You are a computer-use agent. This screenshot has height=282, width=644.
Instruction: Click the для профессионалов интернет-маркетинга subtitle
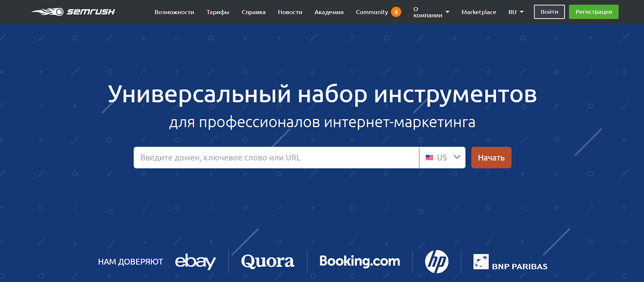point(322,122)
